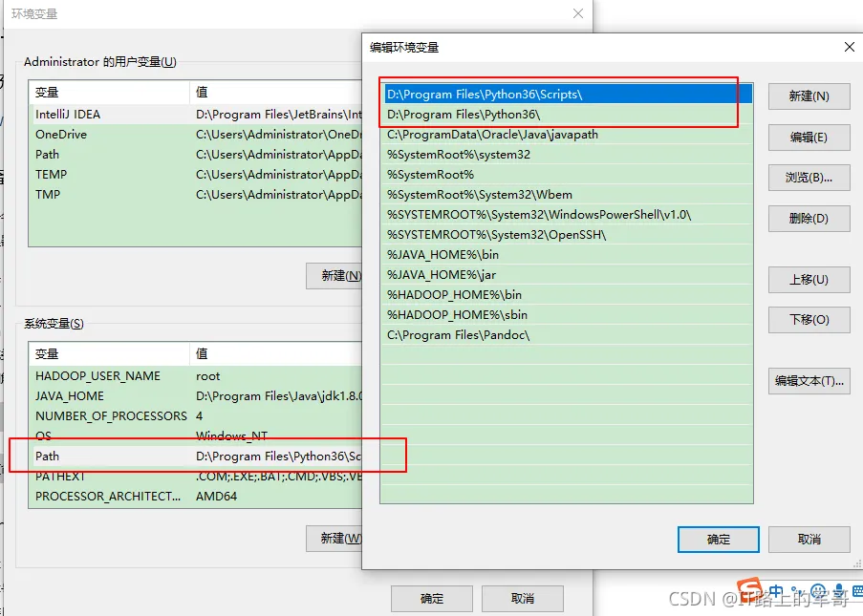
Task: Select the %JAVA_HOME%\jar entry
Action: click(567, 275)
